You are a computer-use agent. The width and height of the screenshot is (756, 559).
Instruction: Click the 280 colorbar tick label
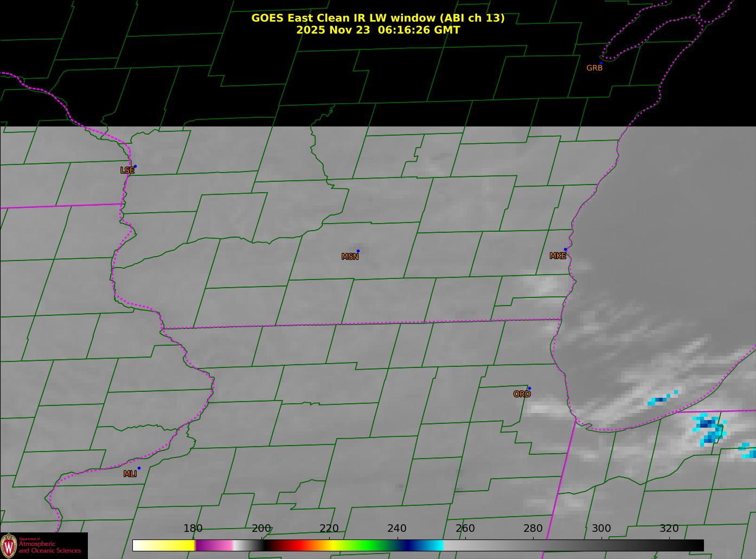pyautogui.click(x=533, y=529)
